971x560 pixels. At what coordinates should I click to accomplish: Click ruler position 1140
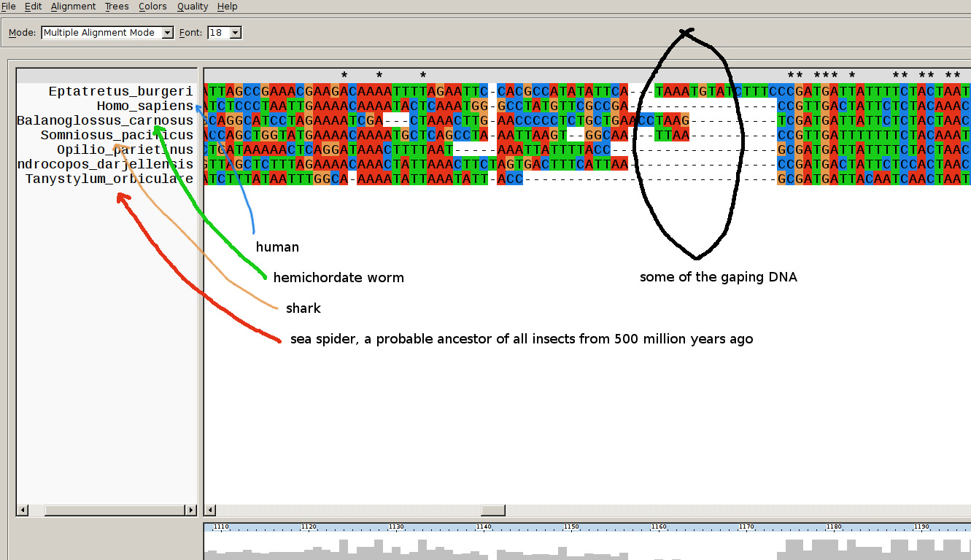point(484,526)
